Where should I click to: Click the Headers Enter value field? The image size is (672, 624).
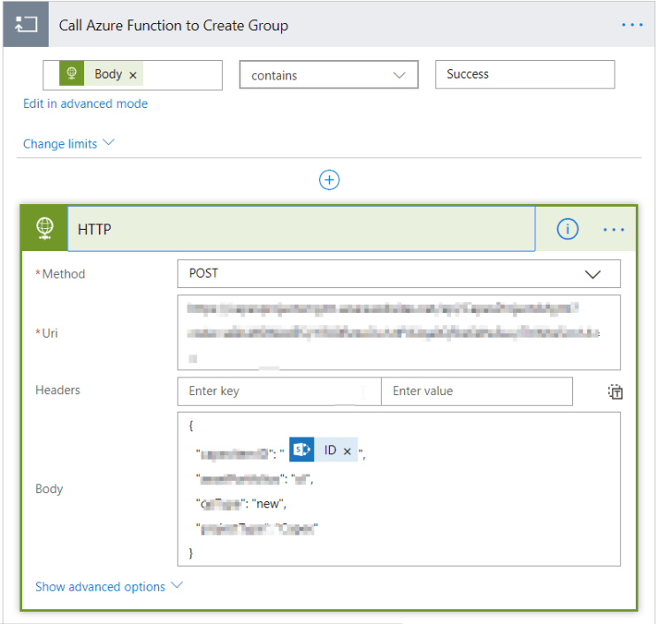click(477, 391)
